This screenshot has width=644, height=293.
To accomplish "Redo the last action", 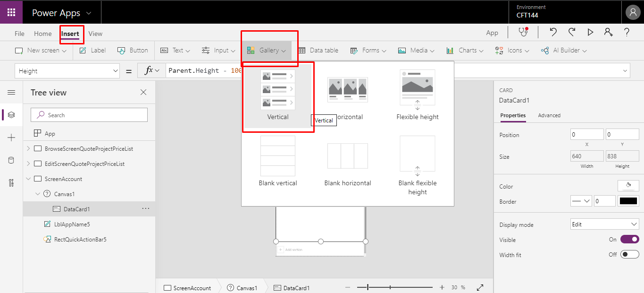I will tap(572, 32).
